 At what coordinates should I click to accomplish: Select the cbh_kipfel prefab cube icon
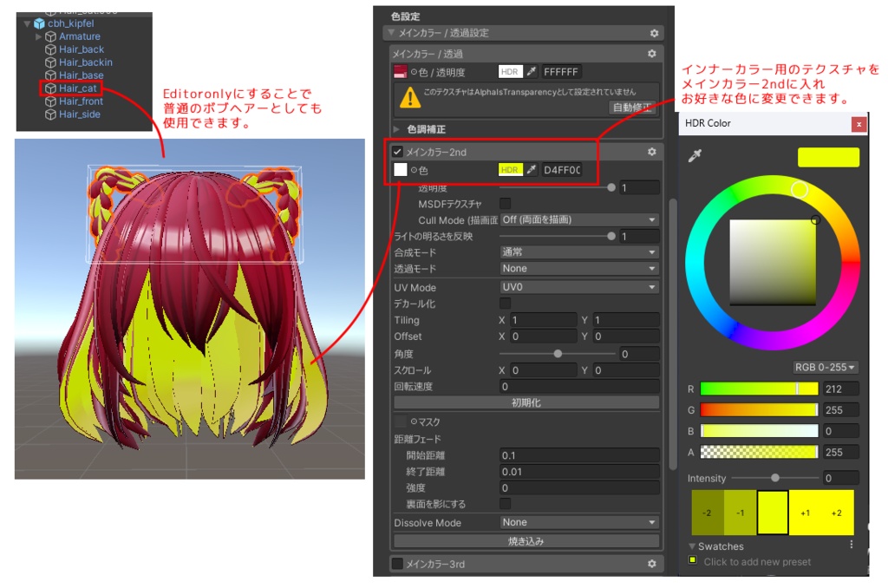point(39,23)
